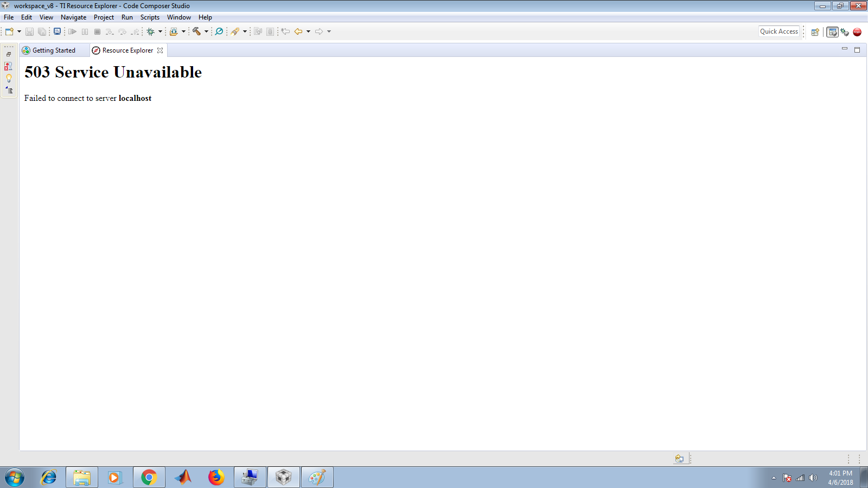Image resolution: width=868 pixels, height=488 pixels.
Task: Expand the Back history dropdown arrow
Action: click(308, 31)
